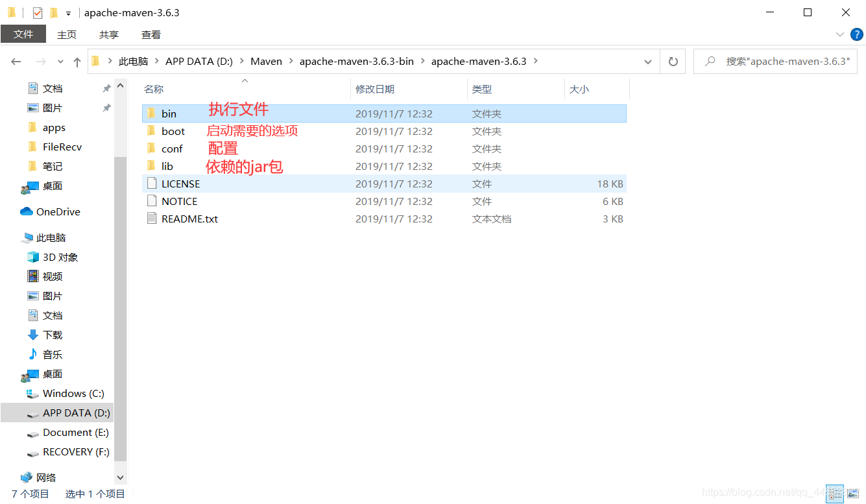
Task: Refresh the current folder view
Action: [x=673, y=62]
